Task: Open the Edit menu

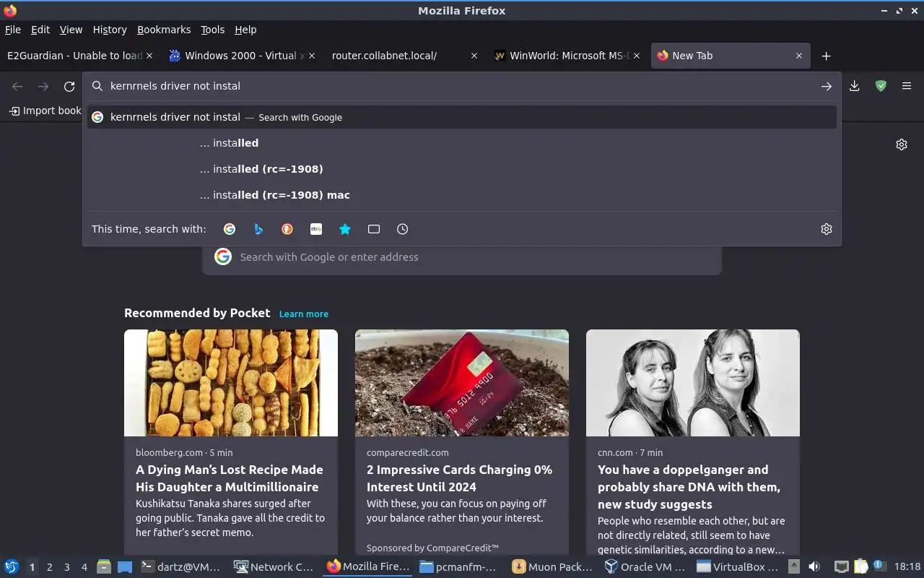Action: pos(40,30)
